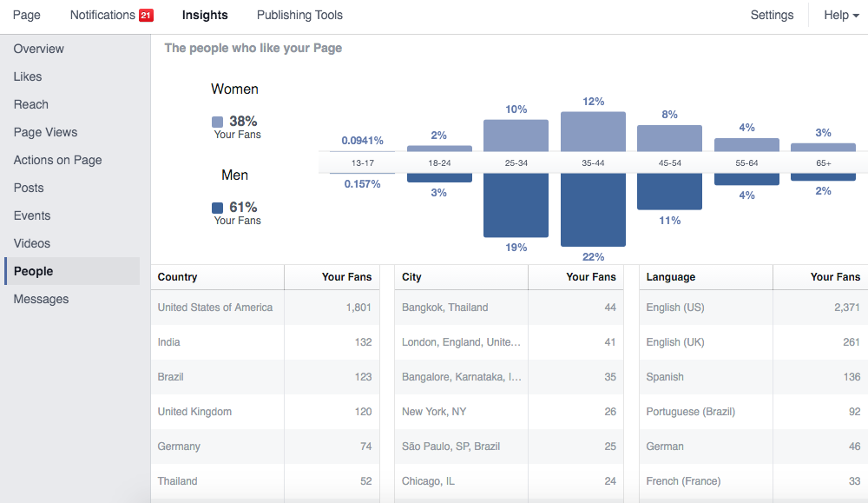The height and width of the screenshot is (503, 868).
Task: Open the Settings page
Action: point(772,15)
